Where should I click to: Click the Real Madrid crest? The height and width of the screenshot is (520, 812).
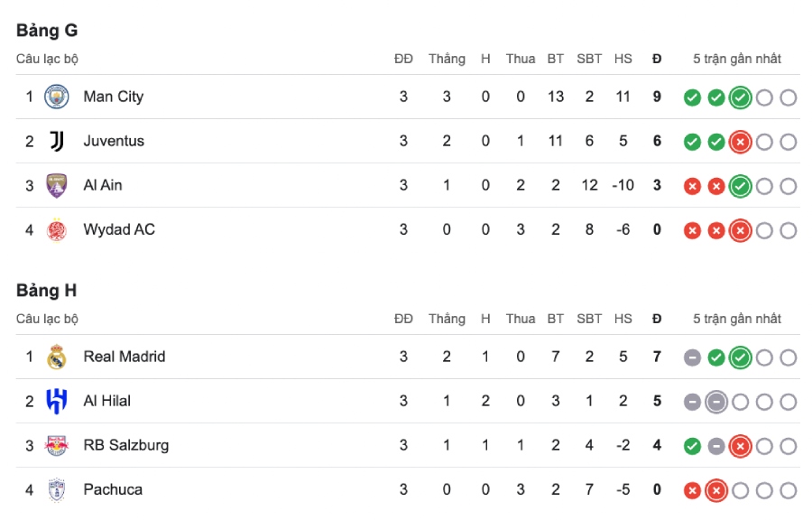click(x=57, y=357)
